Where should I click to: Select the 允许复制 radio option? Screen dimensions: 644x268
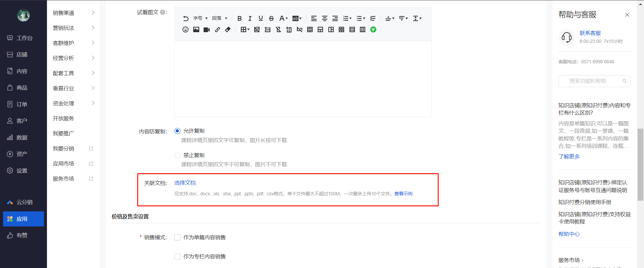click(x=177, y=131)
